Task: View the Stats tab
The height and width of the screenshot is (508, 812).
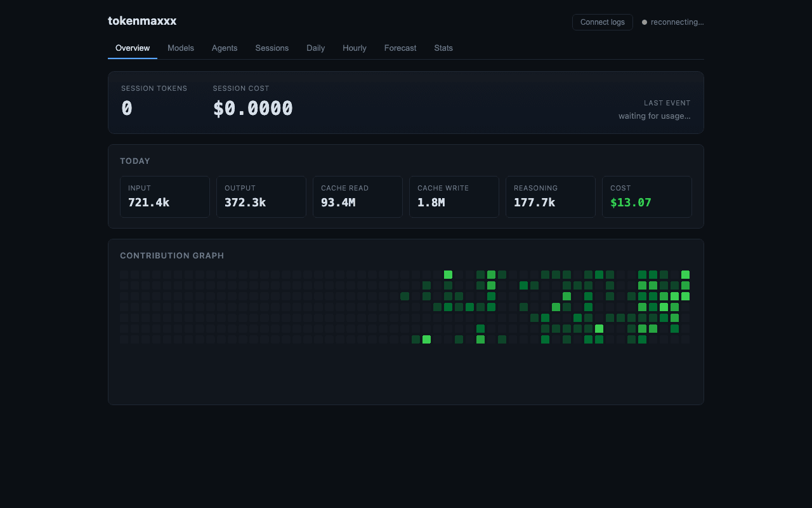Action: click(443, 48)
